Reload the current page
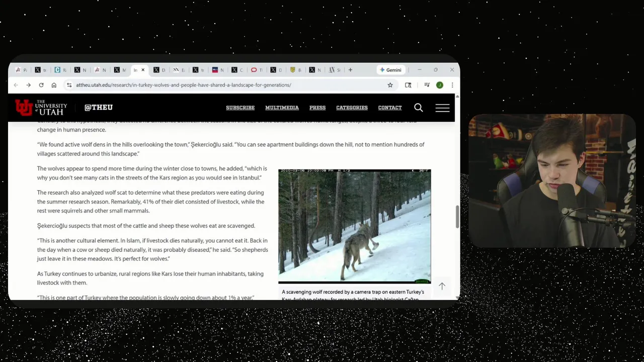Viewport: 644px width, 362px height. click(41, 85)
